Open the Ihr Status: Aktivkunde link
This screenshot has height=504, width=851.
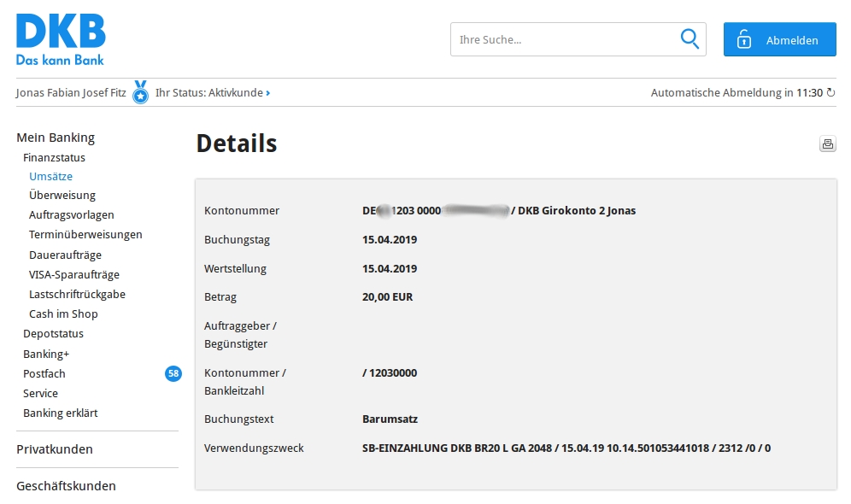tap(212, 93)
